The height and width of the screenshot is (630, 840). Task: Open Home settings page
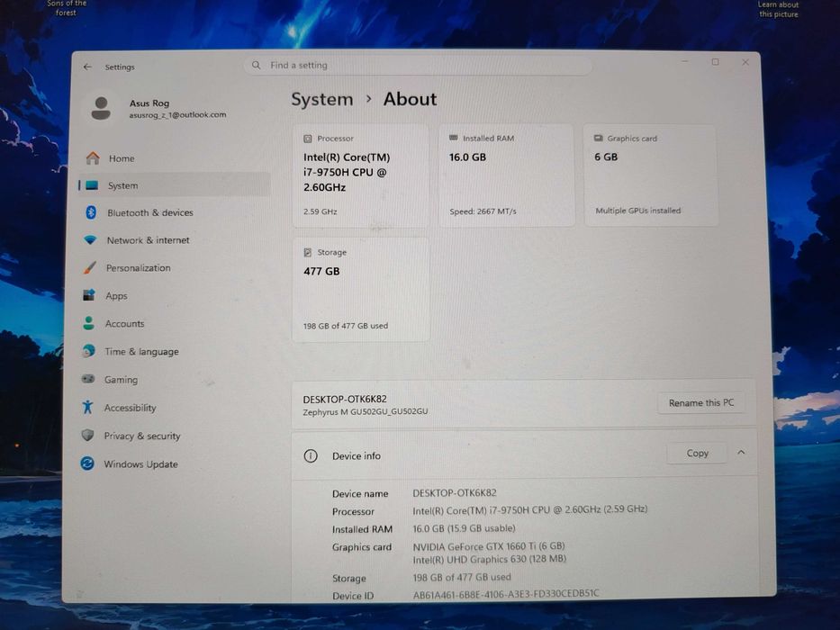(175, 158)
